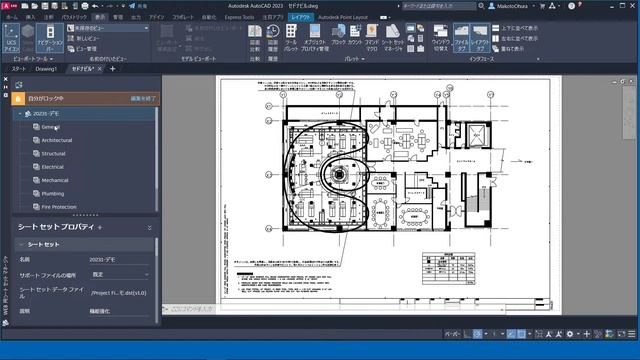Open the AutoCAD application menu (A logo)
The width and height of the screenshot is (640, 360).
(9, 6)
